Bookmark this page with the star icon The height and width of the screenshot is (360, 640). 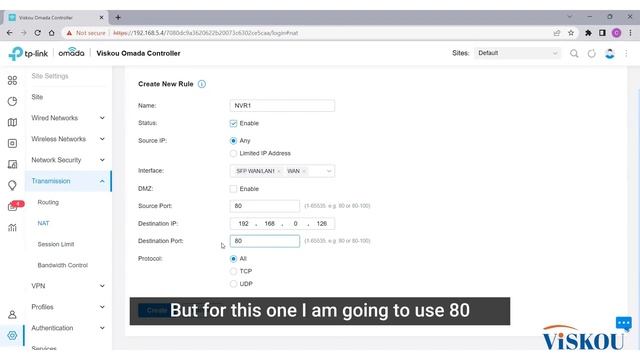click(571, 33)
